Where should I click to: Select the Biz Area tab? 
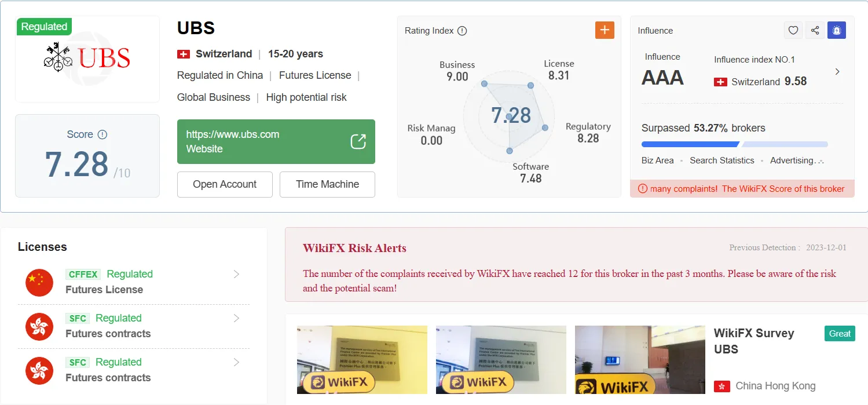[x=658, y=160]
